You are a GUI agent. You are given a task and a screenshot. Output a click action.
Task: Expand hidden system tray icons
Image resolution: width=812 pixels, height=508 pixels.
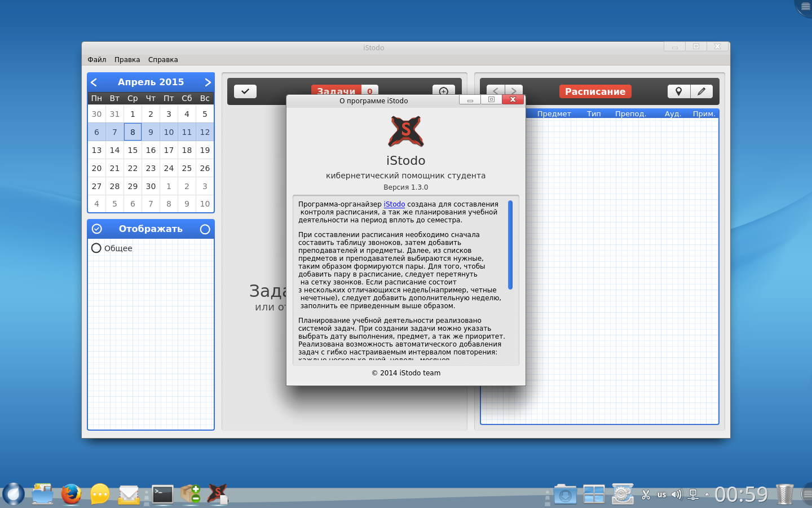pyautogui.click(x=707, y=495)
